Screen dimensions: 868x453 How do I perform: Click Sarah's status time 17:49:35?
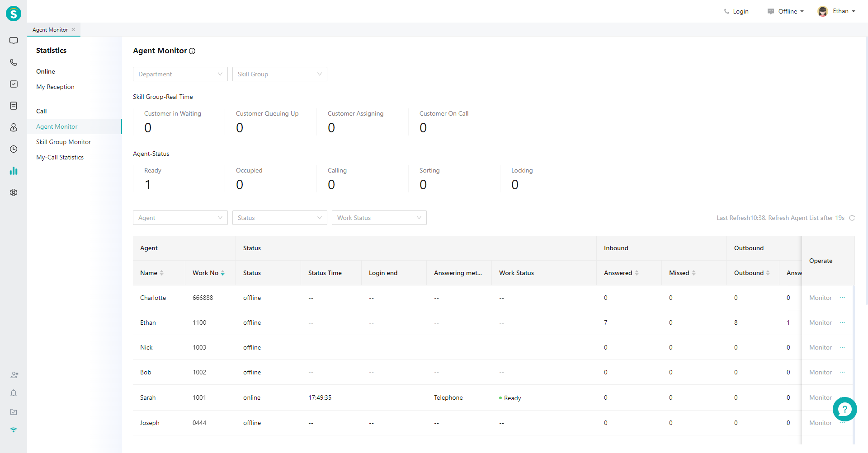320,397
